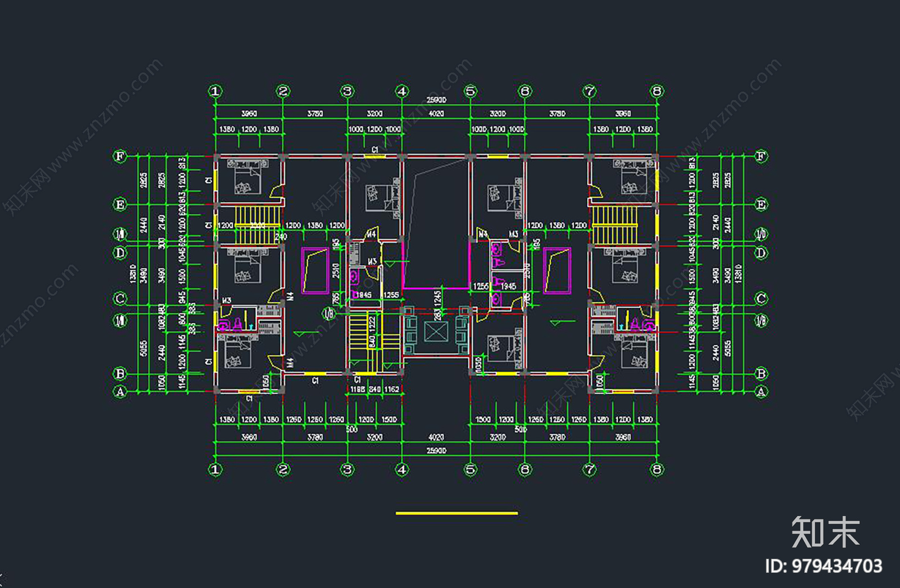The image size is (900, 588).
Task: Select the bottom 4020 span dimension
Action: point(436,437)
